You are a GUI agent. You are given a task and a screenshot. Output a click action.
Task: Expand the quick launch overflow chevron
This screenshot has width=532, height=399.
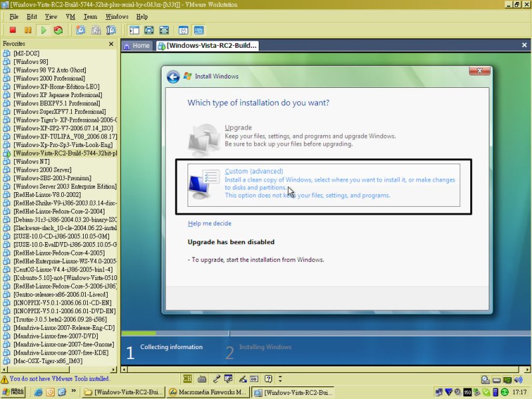[73, 391]
